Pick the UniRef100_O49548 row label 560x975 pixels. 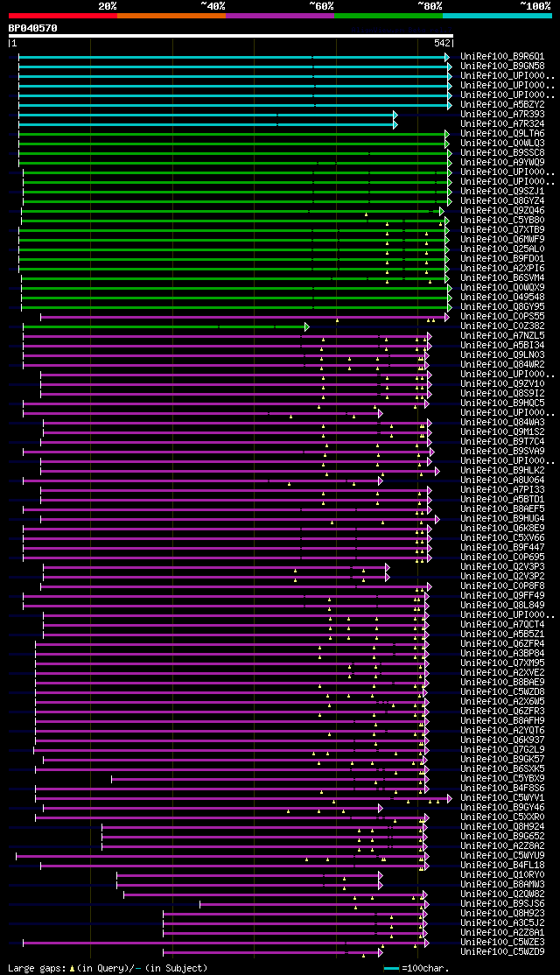coord(503,297)
